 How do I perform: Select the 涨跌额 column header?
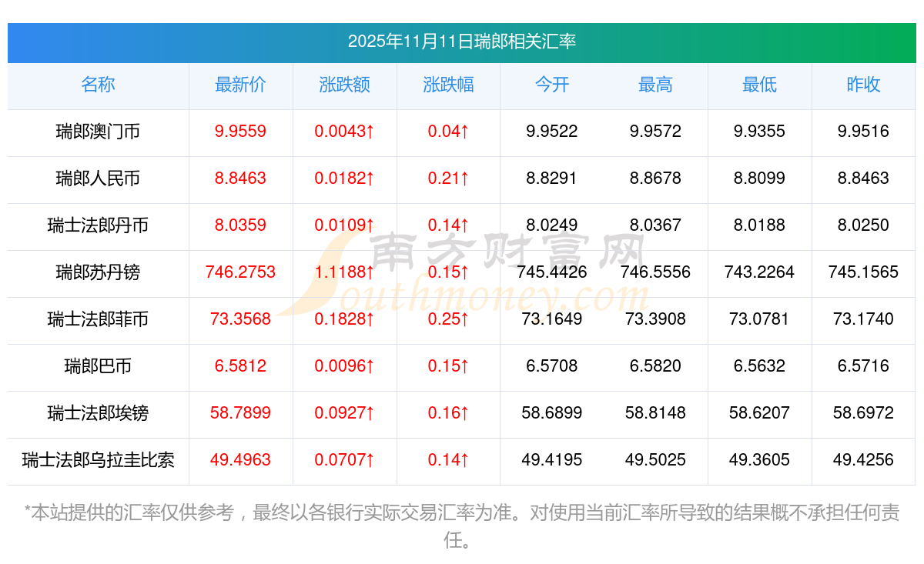point(344,85)
